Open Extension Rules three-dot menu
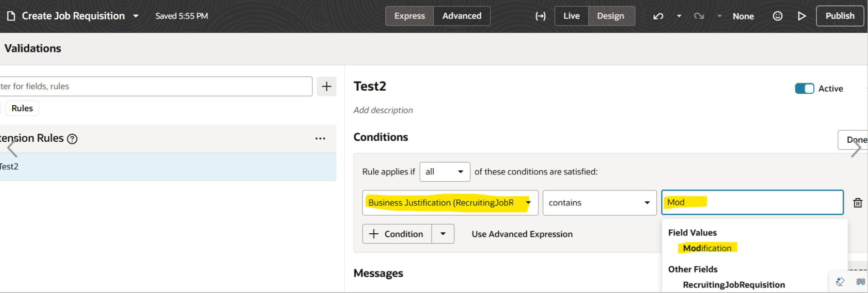Screen dimensions: 868x293 pyautogui.click(x=320, y=139)
